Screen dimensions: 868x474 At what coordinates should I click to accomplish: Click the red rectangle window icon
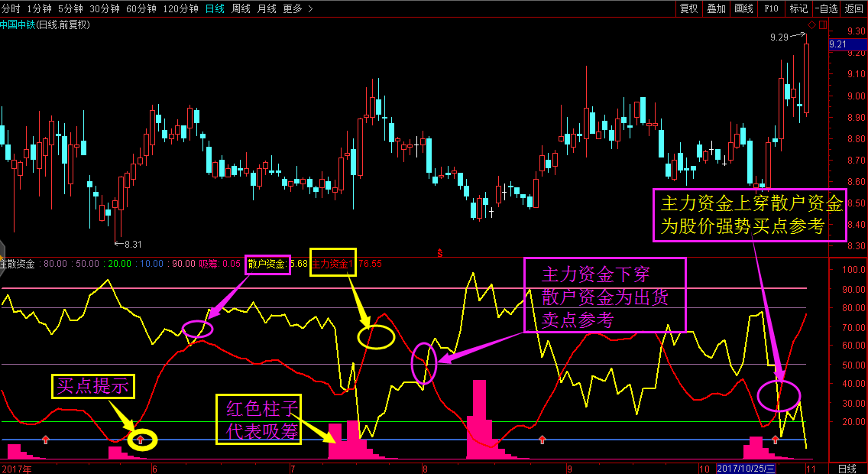(x=822, y=24)
